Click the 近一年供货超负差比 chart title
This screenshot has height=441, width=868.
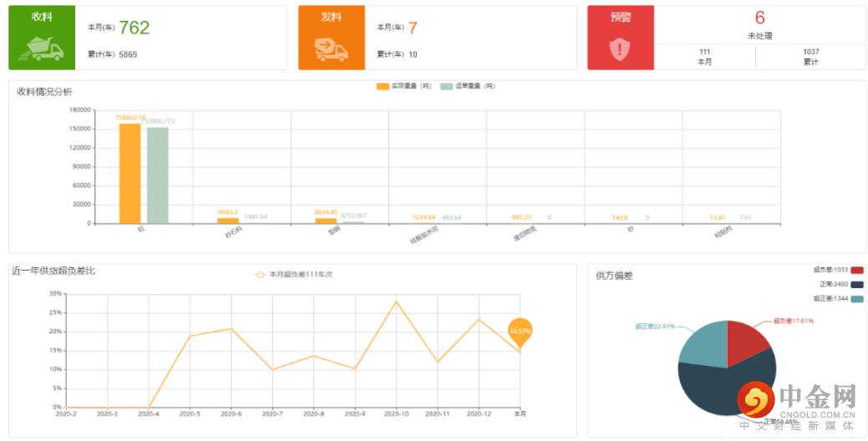[53, 271]
